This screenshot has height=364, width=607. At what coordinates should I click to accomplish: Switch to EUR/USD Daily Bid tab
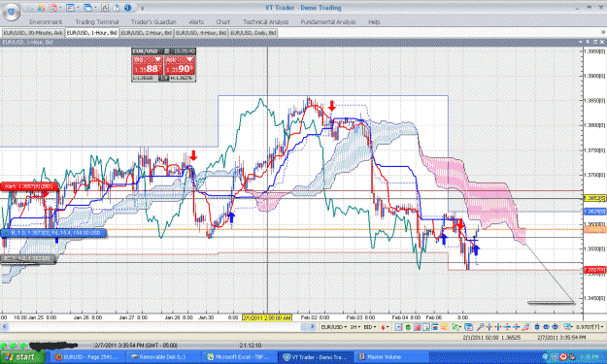coord(253,33)
